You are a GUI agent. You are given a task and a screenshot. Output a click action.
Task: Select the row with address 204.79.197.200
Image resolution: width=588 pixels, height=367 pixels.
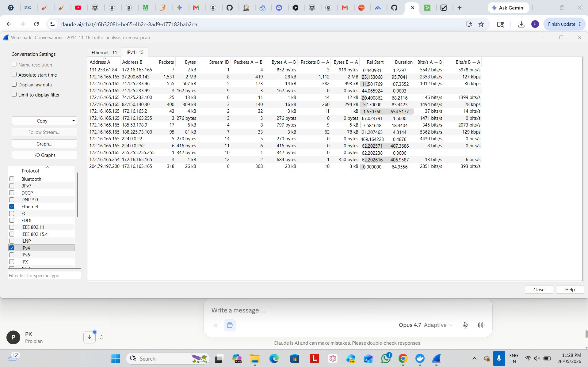pos(285,166)
